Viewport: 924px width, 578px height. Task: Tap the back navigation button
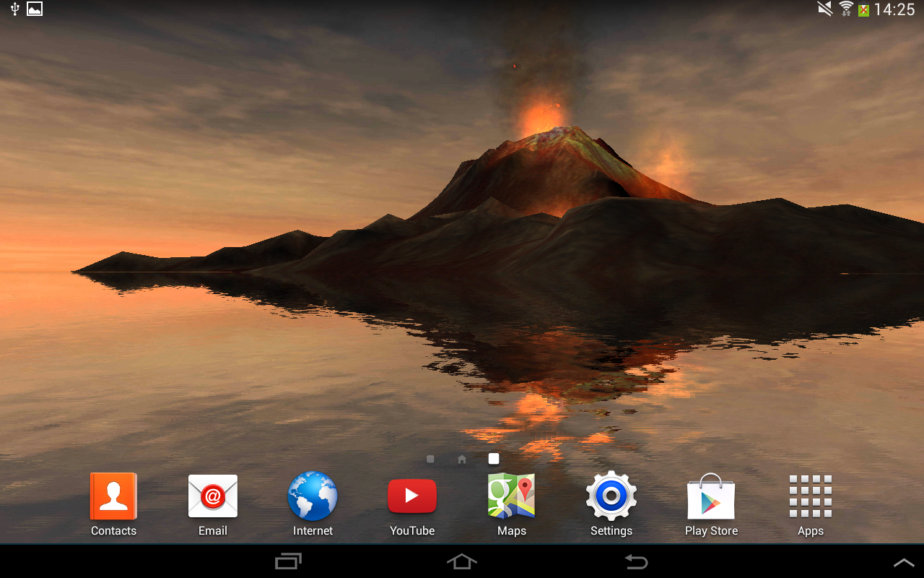tap(636, 561)
